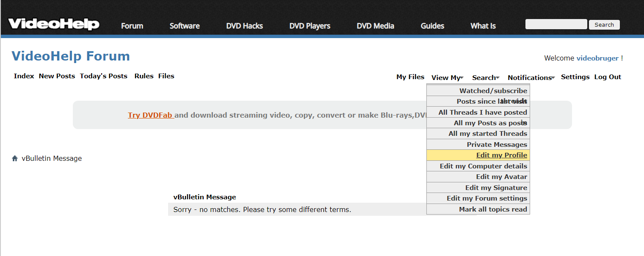Screen dimensions: 644x256
Task: Open the Search dropdown menu
Action: click(x=485, y=77)
